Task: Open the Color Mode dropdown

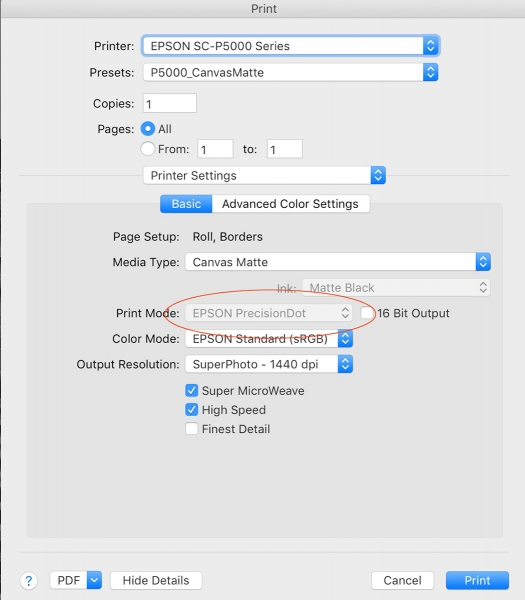Action: click(269, 339)
